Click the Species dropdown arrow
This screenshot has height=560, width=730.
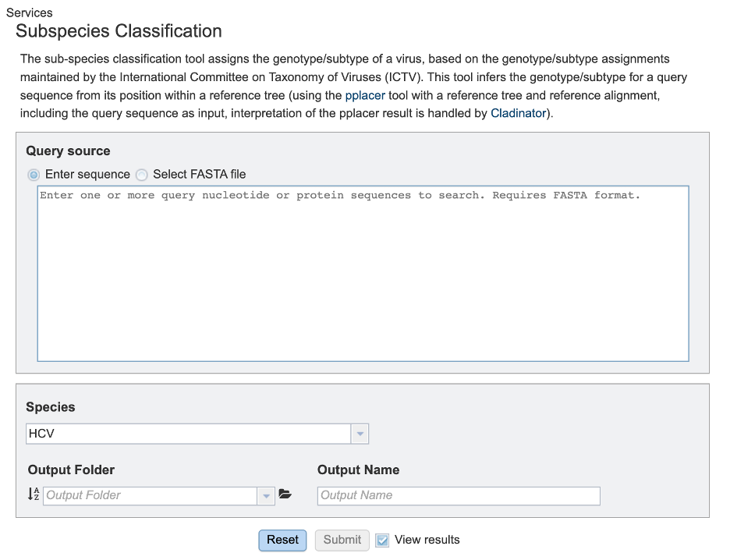click(359, 434)
